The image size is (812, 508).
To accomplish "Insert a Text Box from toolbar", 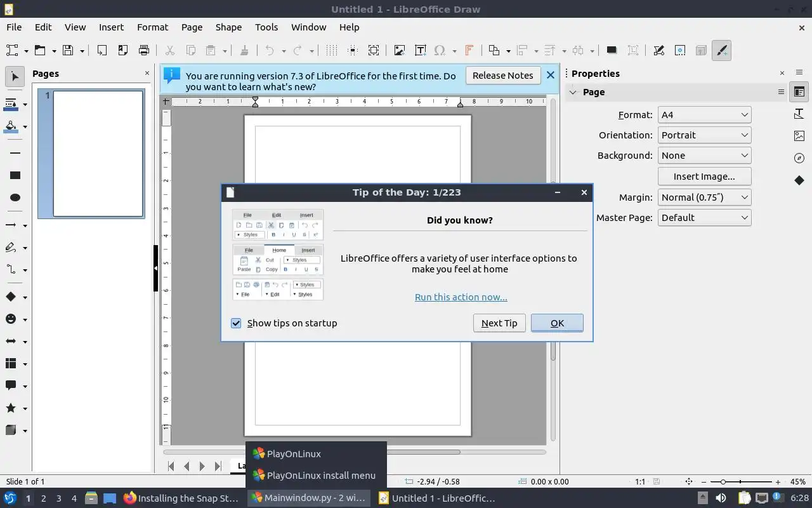I will 420,51.
